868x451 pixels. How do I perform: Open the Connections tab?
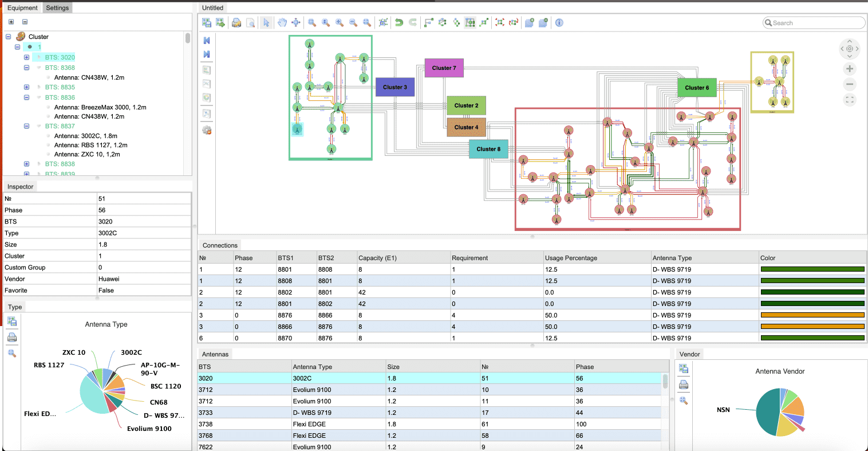(x=219, y=245)
